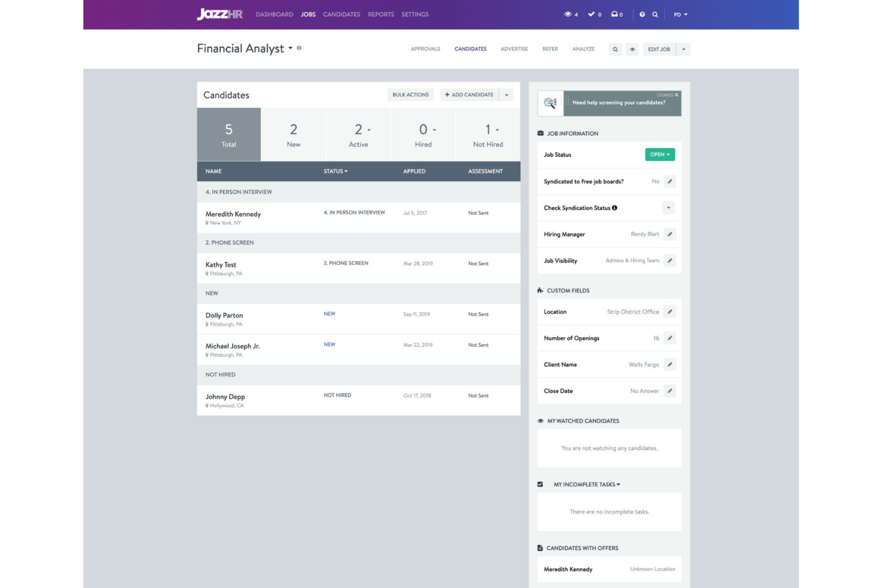Open the Reports menu item
882x588 pixels.
point(381,14)
